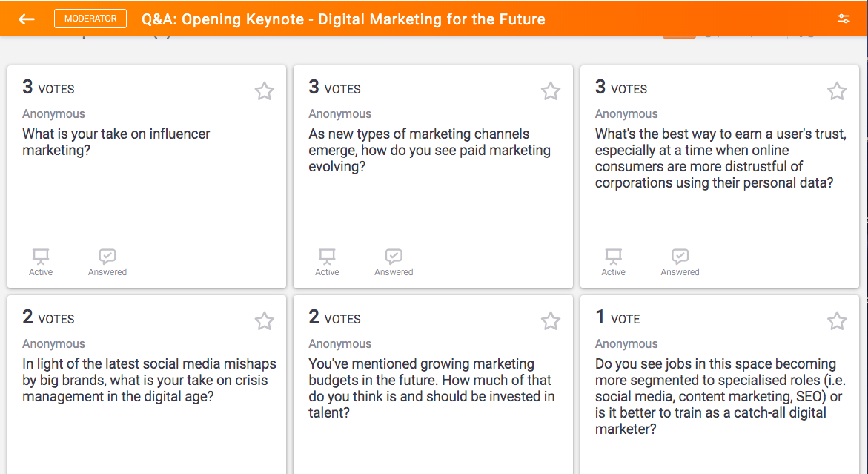
Task: Set user's trust question as Active
Action: click(x=613, y=263)
